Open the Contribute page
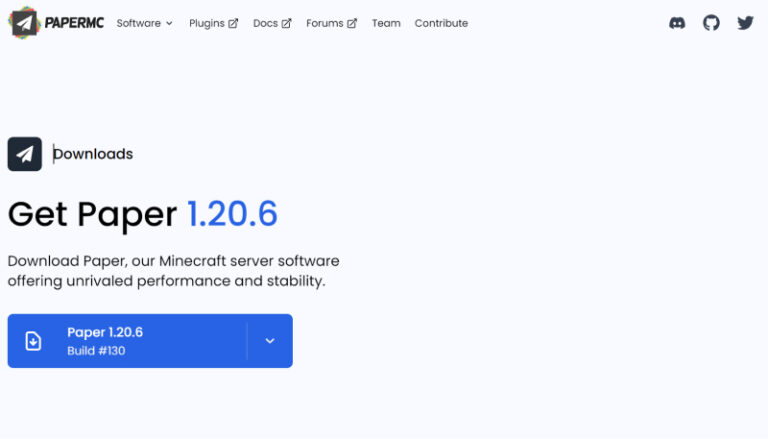 coord(441,23)
